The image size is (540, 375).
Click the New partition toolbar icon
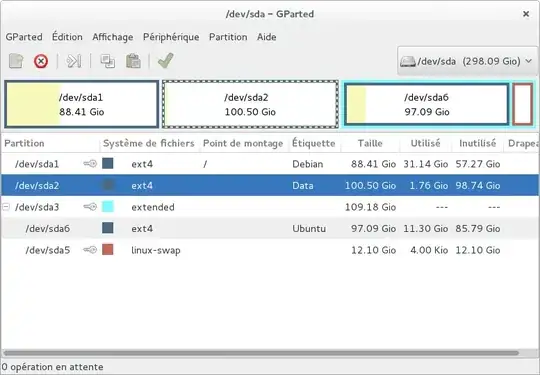click(16, 61)
